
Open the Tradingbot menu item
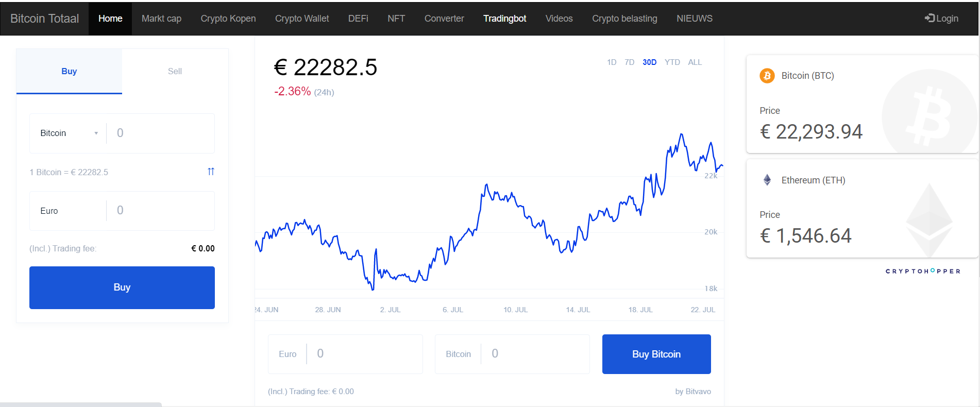(504, 19)
